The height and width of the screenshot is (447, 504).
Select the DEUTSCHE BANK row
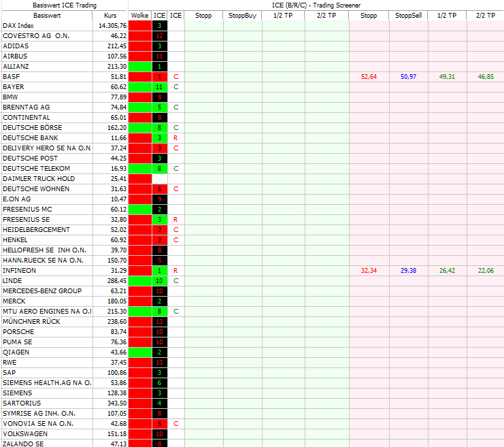point(31,138)
